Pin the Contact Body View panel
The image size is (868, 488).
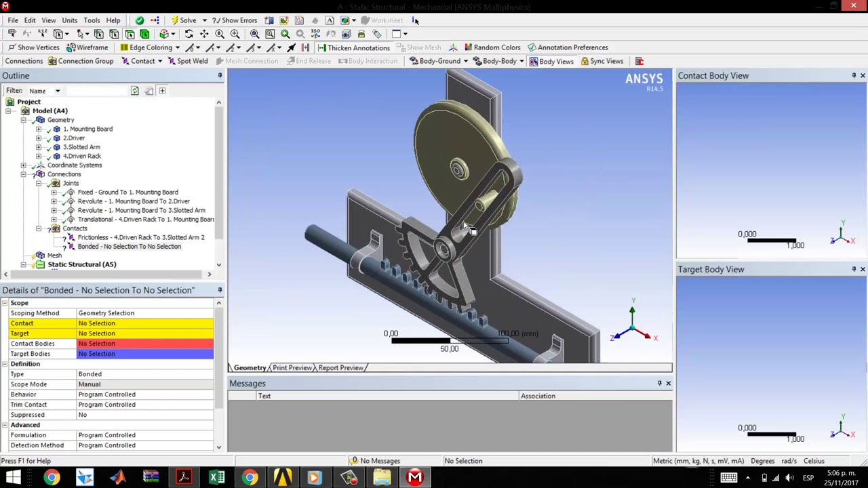click(854, 76)
